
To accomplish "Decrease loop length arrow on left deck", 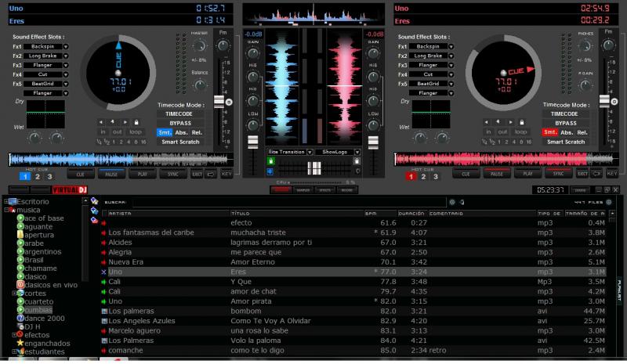I will point(101,122).
